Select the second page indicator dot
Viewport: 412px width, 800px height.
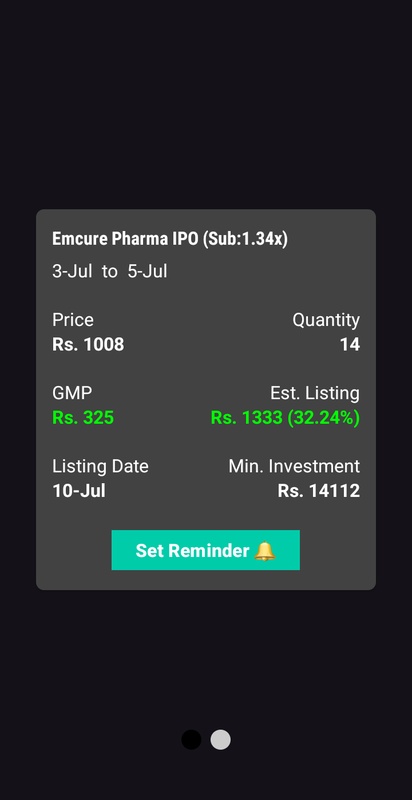220,739
